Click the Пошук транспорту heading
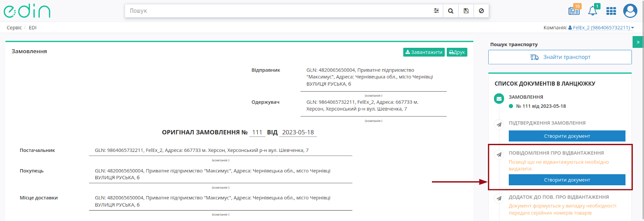The height and width of the screenshot is (221, 644). 514,45
